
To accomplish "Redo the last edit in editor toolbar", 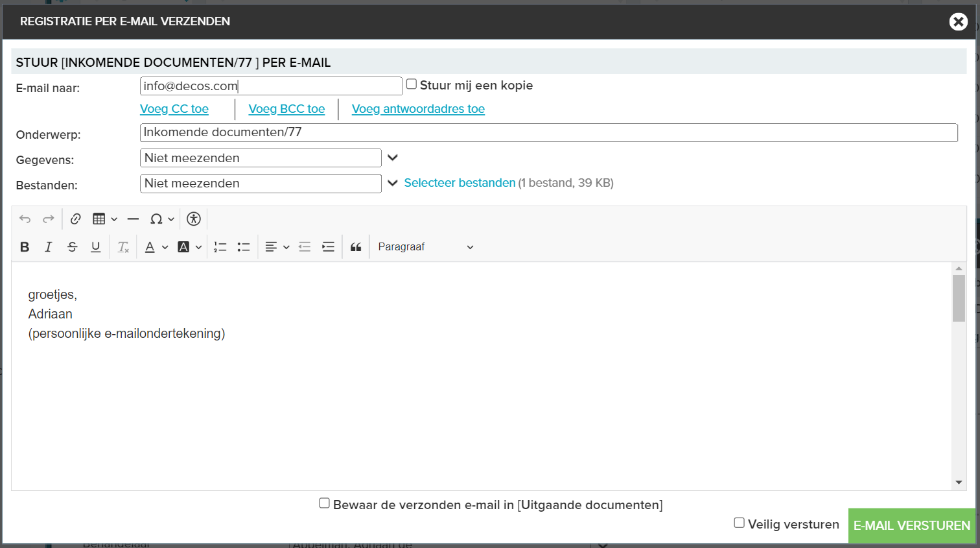I will click(x=49, y=219).
